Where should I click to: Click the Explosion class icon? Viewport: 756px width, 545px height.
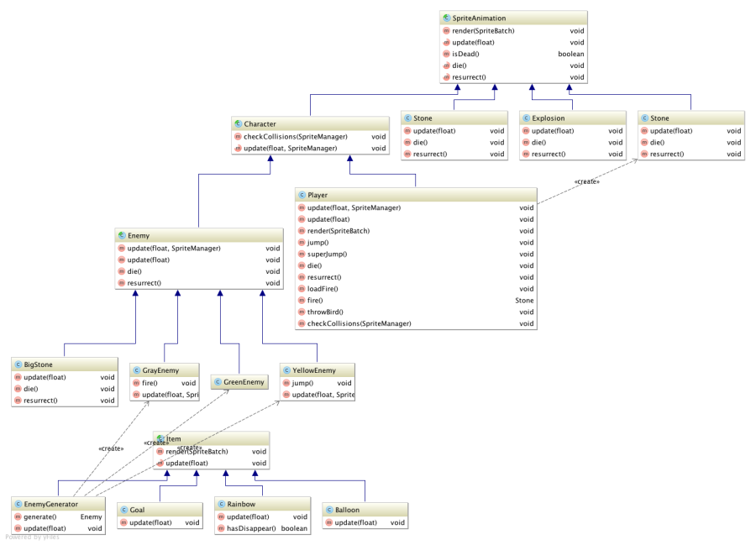[527, 118]
